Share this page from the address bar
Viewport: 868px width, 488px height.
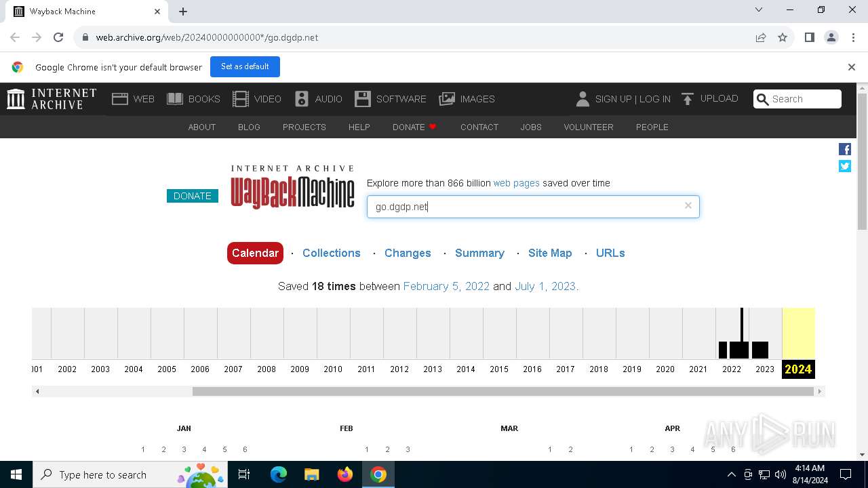tap(761, 37)
